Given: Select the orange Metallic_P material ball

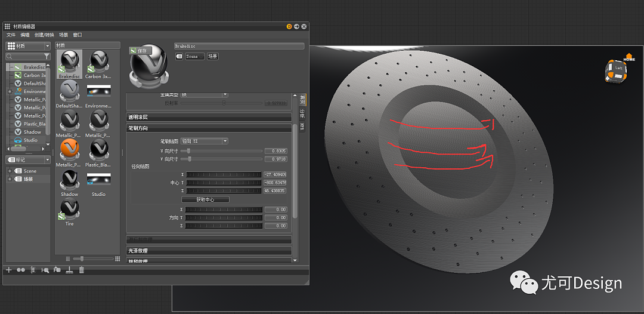Looking at the screenshot, I should point(69,149).
